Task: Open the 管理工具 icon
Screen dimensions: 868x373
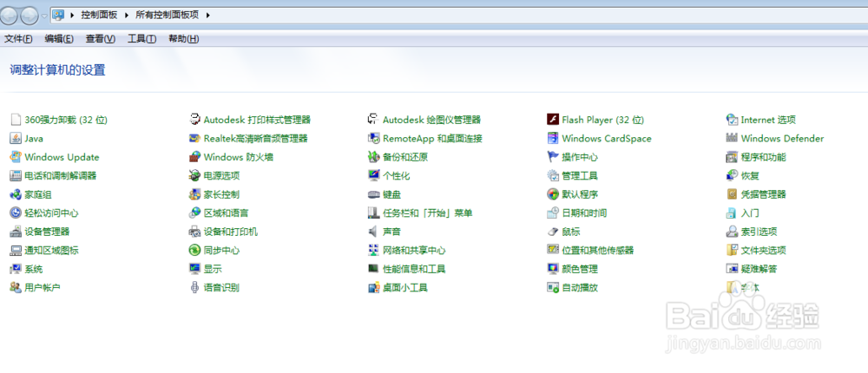Action: [x=552, y=176]
